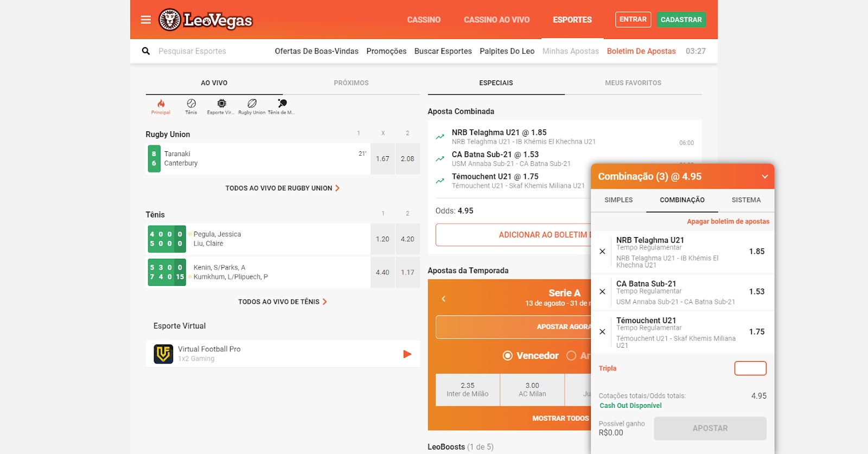
Task: Select the Vencedor radio option
Action: pyautogui.click(x=508, y=356)
